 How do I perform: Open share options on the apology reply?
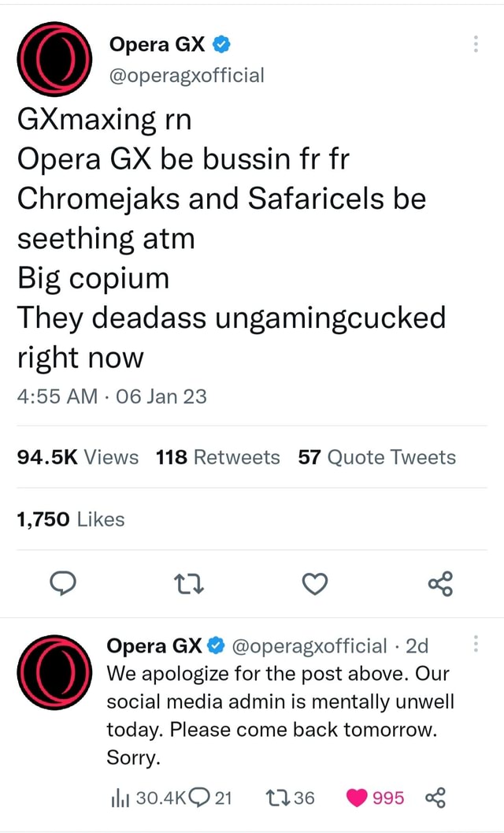435,798
